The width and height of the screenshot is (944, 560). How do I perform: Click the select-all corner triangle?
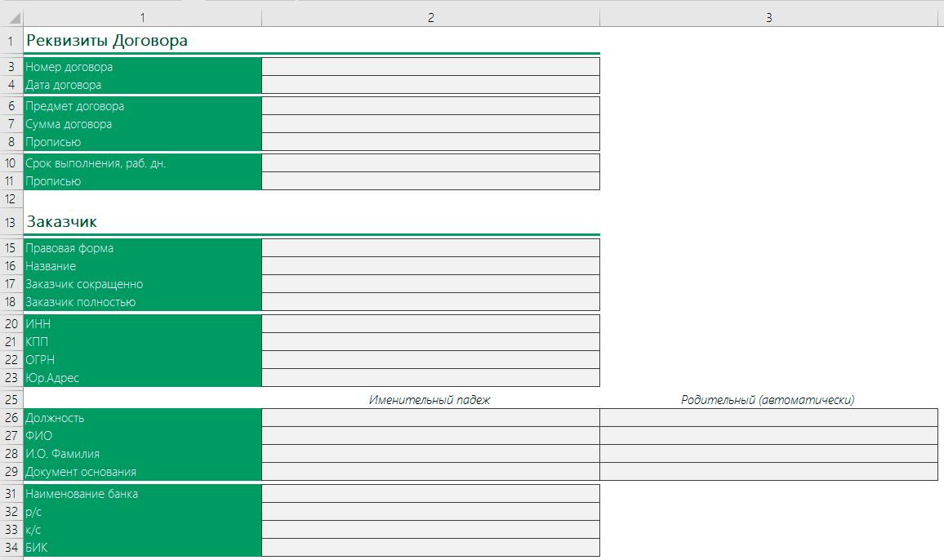click(15, 18)
